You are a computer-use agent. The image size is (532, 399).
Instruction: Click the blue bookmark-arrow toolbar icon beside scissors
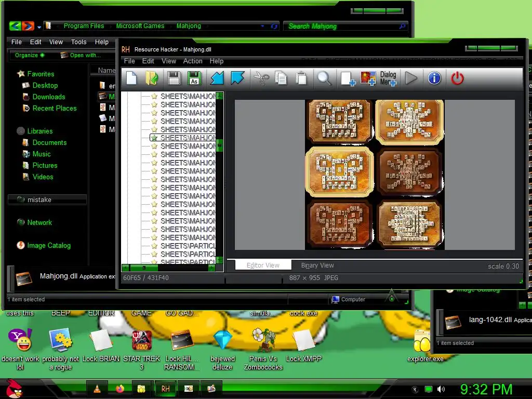[237, 78]
